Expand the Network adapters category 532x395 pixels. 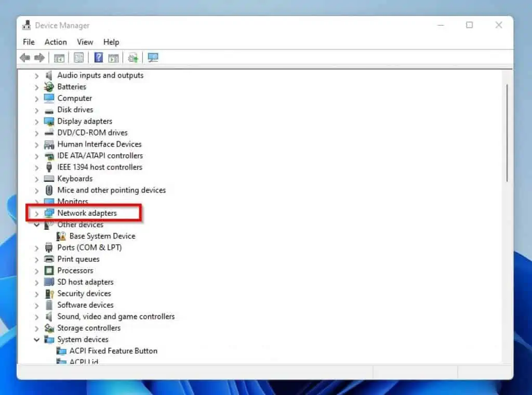[36, 213]
